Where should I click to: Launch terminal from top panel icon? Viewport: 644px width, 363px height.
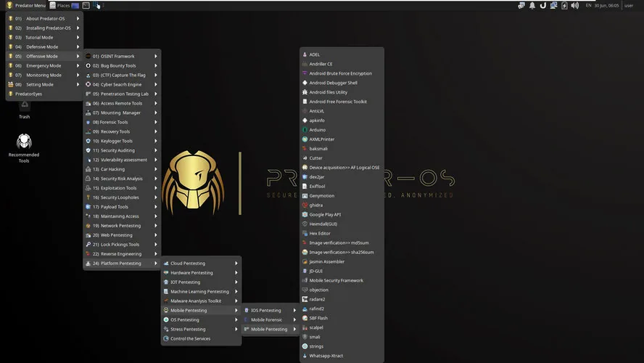point(86,5)
